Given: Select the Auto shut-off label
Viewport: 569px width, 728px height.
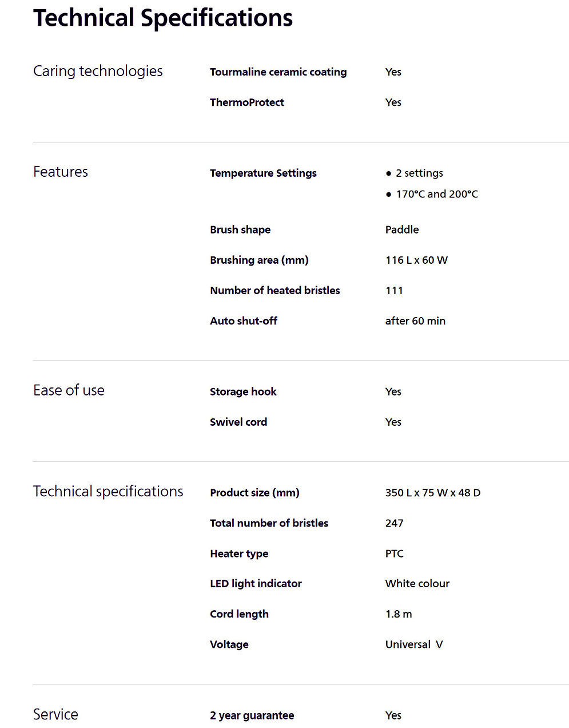Looking at the screenshot, I should pos(243,321).
